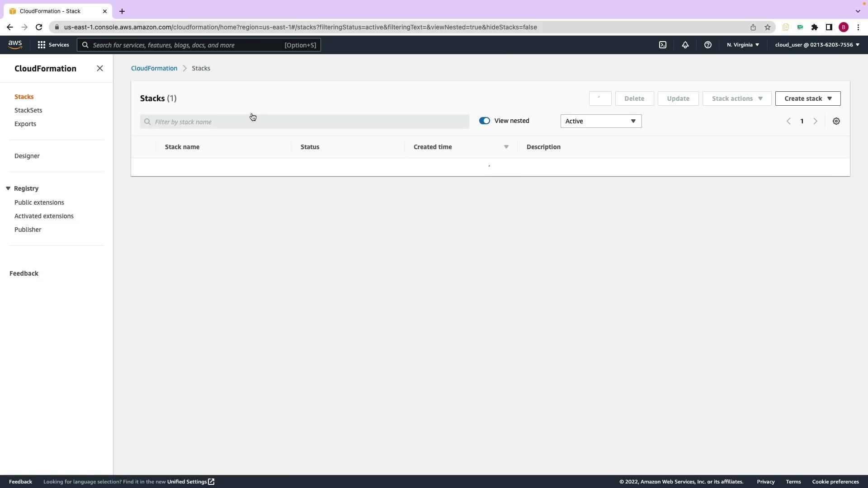Click the help question mark icon
The image size is (868, 488).
click(x=708, y=45)
